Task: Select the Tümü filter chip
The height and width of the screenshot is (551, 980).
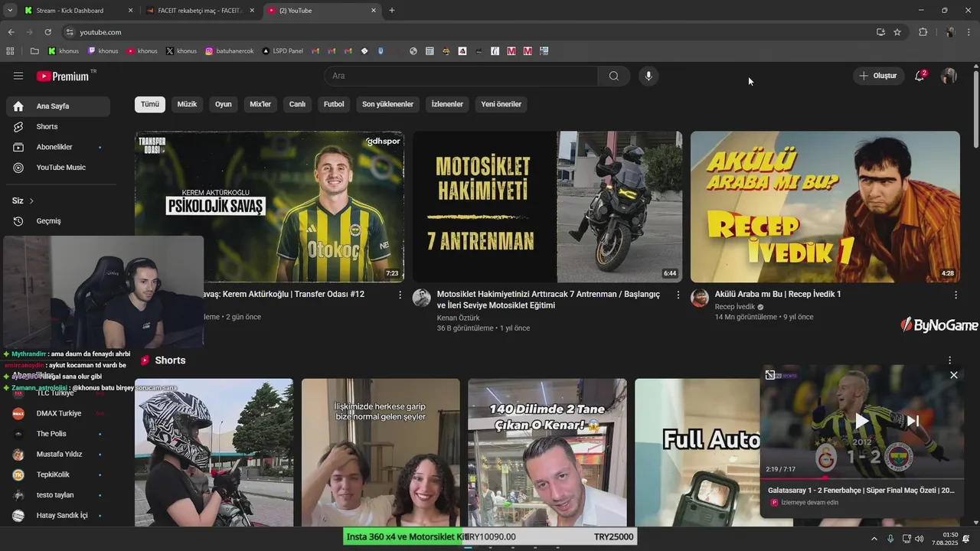Action: (150, 104)
